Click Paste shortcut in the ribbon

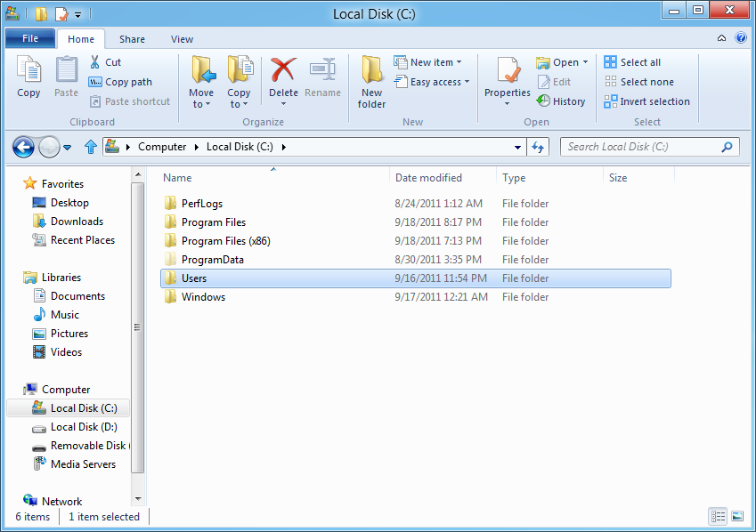tap(130, 101)
